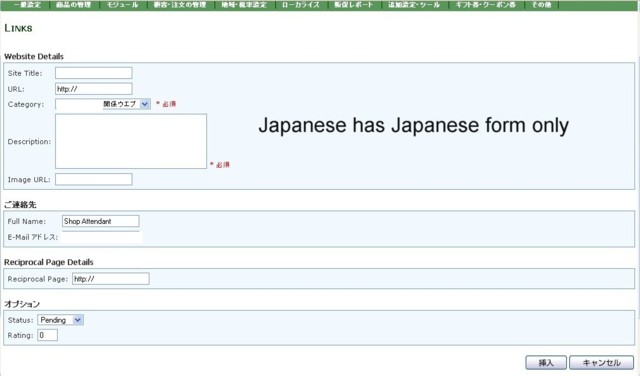Click inside the Description text area
Viewport: 640px width, 376px height.
point(131,141)
